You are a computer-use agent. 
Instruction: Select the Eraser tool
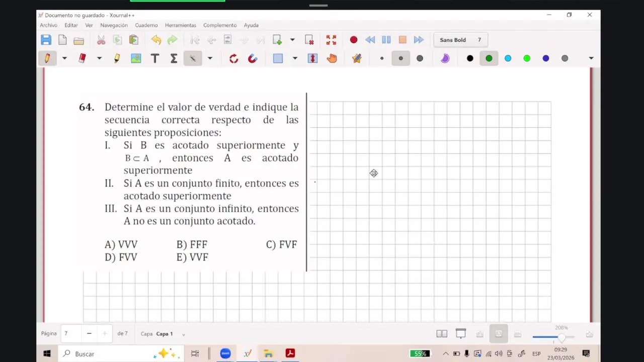tap(83, 58)
